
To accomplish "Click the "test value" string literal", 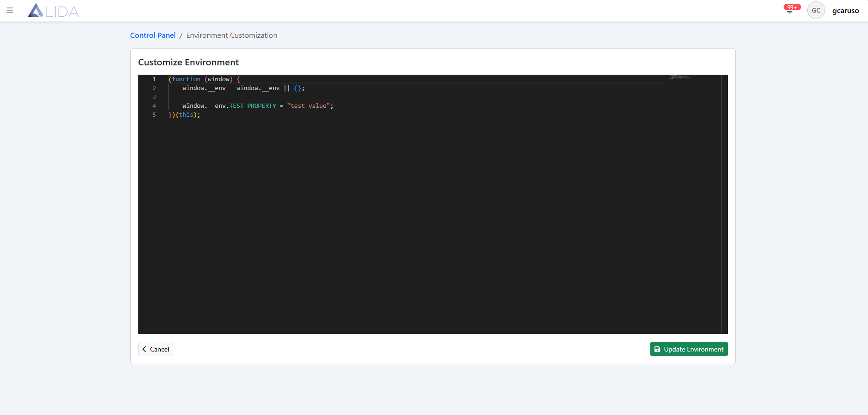I will tap(308, 106).
